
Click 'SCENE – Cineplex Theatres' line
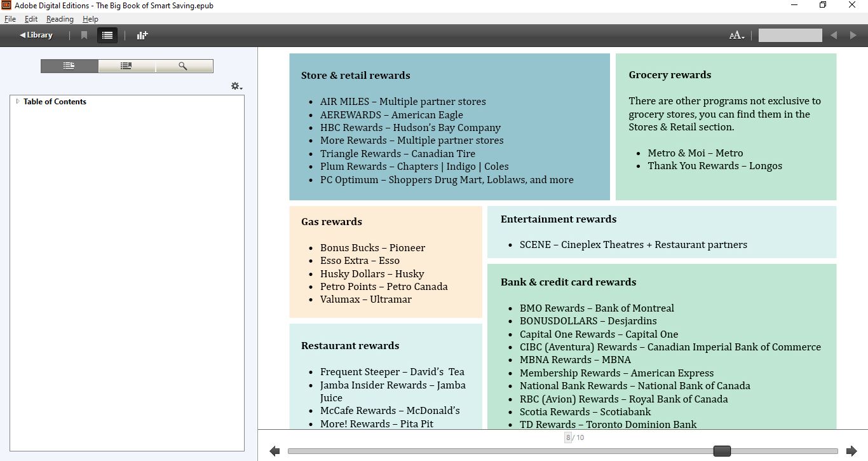point(634,245)
